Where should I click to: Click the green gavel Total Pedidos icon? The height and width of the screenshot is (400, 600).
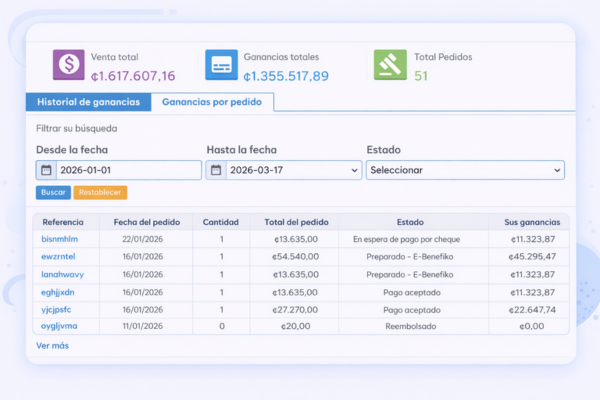pos(390,64)
